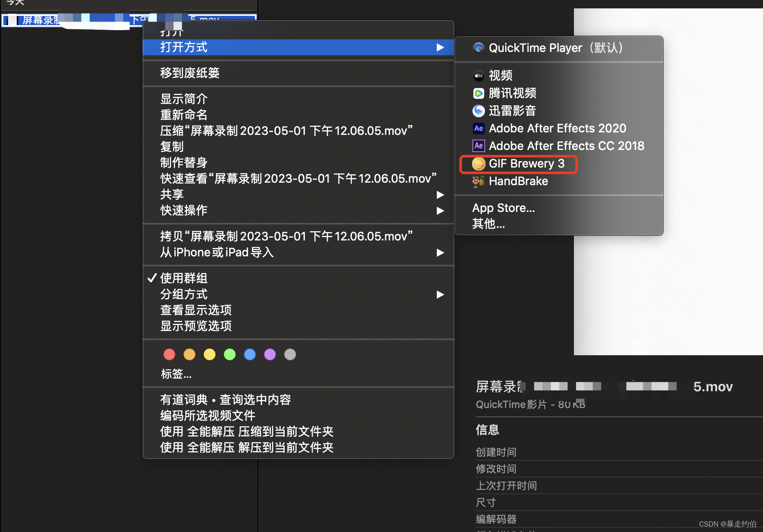763x532 pixels.
Task: Open with 迅雷影音
Action: [x=559, y=111]
